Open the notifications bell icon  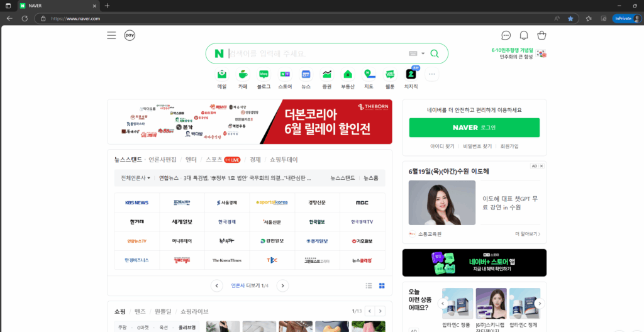tap(524, 35)
